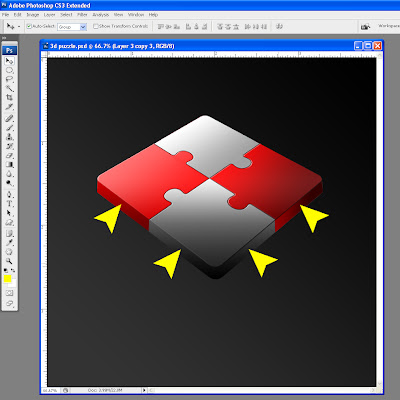The width and height of the screenshot is (400, 400).
Task: Select the Lasso tool
Action: (9, 79)
